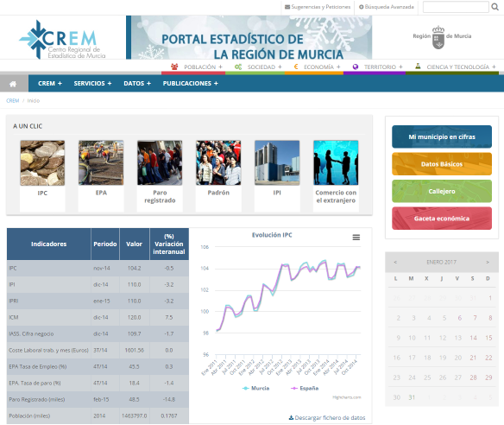
Task: Click the Periodo column header
Action: click(105, 244)
